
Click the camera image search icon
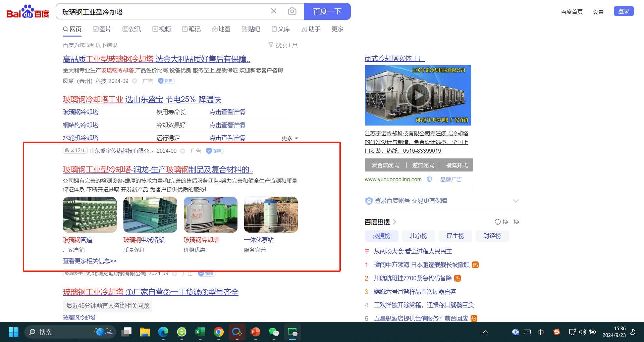click(292, 11)
